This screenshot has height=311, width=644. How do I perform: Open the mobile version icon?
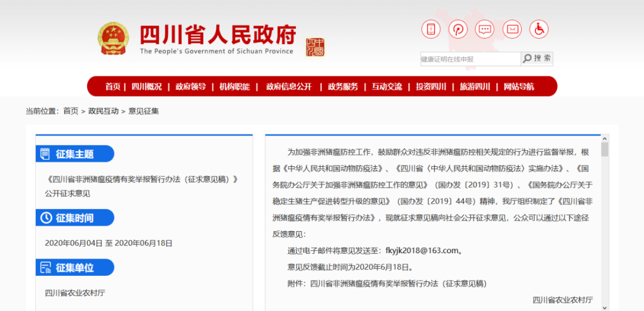point(431,29)
